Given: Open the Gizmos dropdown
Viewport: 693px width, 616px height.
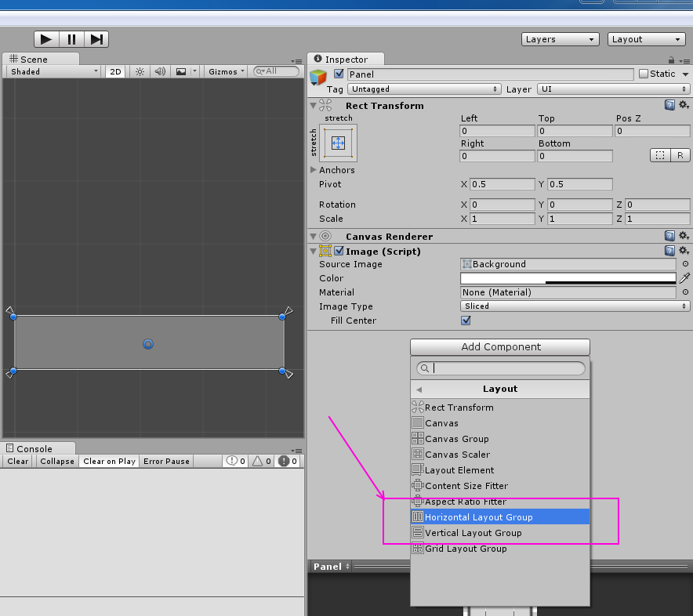Looking at the screenshot, I should click(x=226, y=71).
